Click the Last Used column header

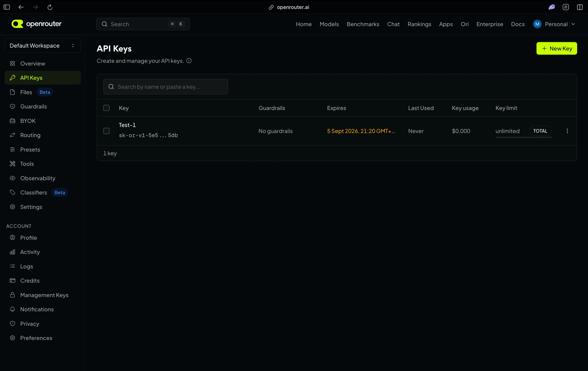pyautogui.click(x=421, y=108)
